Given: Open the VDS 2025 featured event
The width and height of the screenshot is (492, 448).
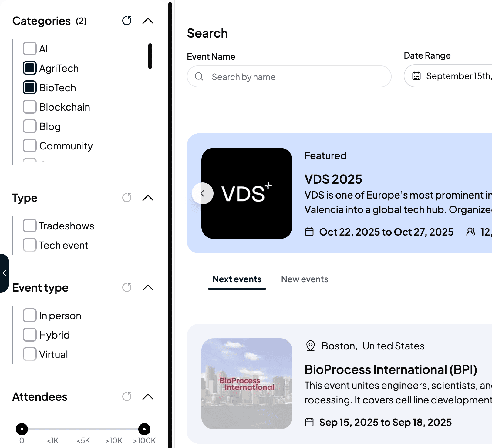Looking at the screenshot, I should tap(333, 179).
